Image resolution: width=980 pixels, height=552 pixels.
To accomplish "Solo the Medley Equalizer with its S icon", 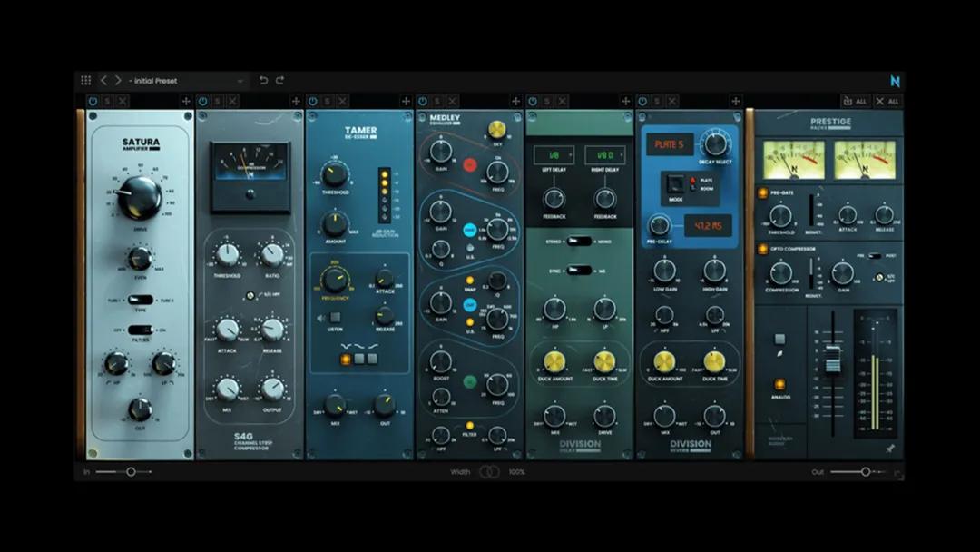I will [x=436, y=102].
